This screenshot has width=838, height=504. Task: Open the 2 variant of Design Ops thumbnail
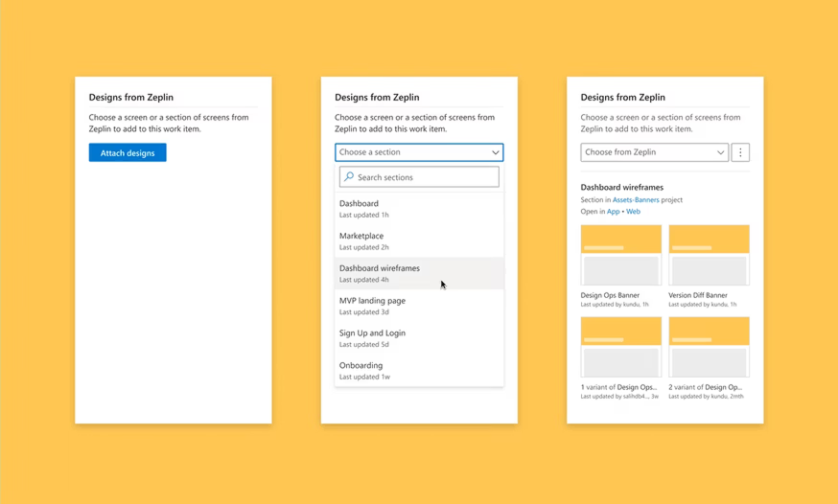point(709,347)
